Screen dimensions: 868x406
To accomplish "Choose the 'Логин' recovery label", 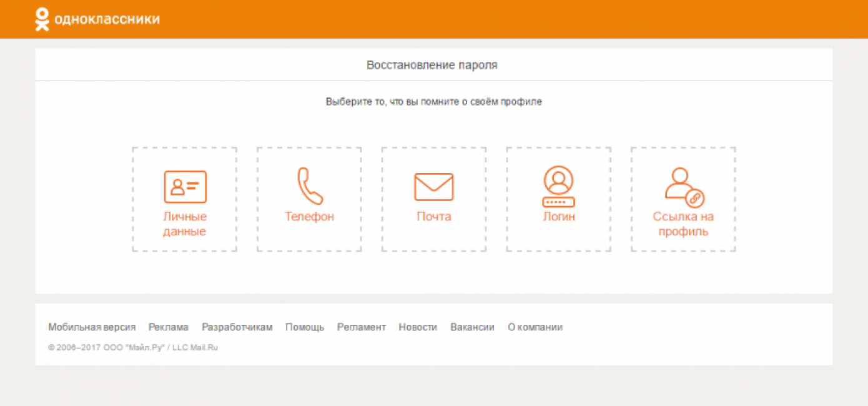I will point(559,217).
